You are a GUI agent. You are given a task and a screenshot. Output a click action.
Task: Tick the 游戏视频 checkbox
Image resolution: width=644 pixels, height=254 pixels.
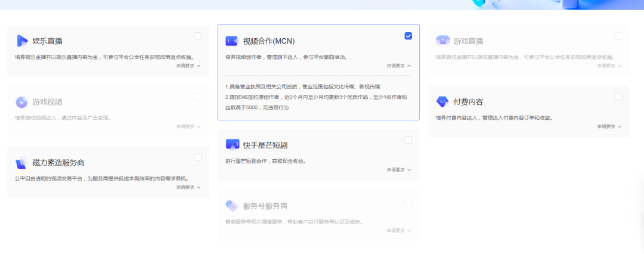198,97
